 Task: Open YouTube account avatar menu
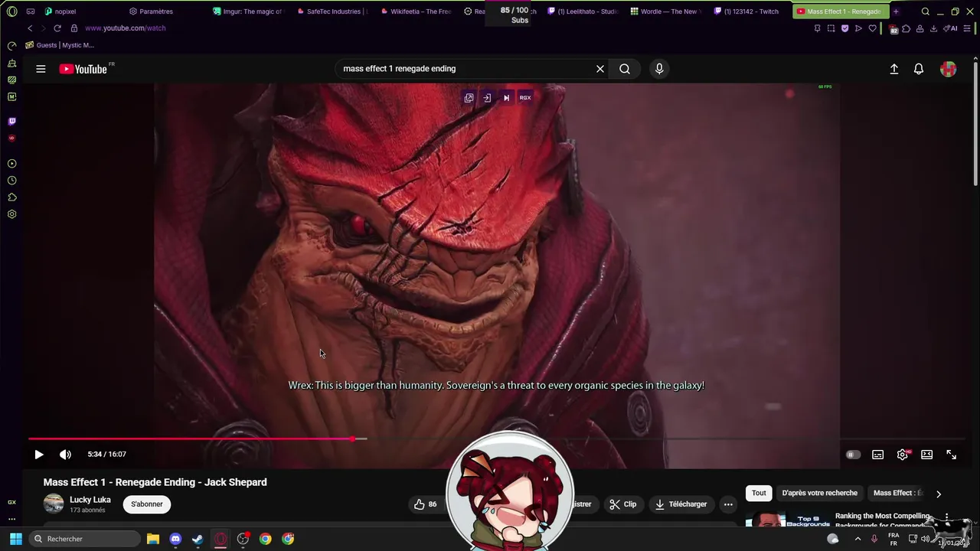[949, 69]
